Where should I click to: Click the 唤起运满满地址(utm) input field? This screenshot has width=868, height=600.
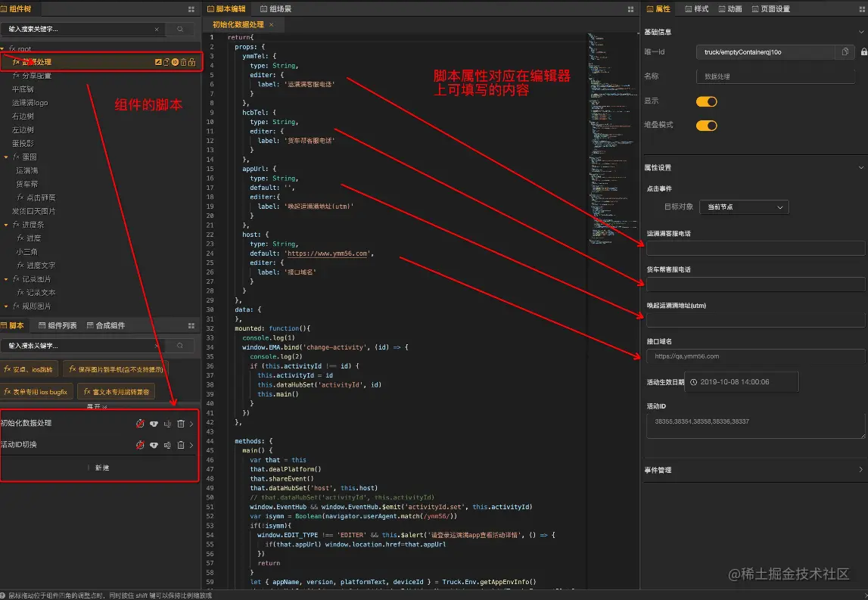[x=755, y=320]
